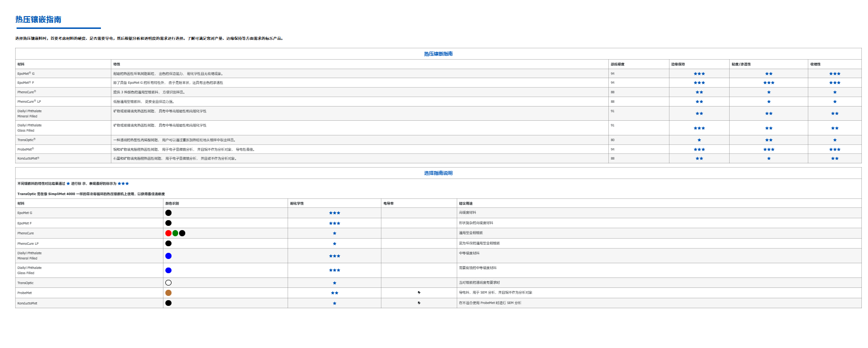Select the 粘度/渗透性 three stars for ProbeMet
The width and height of the screenshot is (868, 348).
click(769, 150)
